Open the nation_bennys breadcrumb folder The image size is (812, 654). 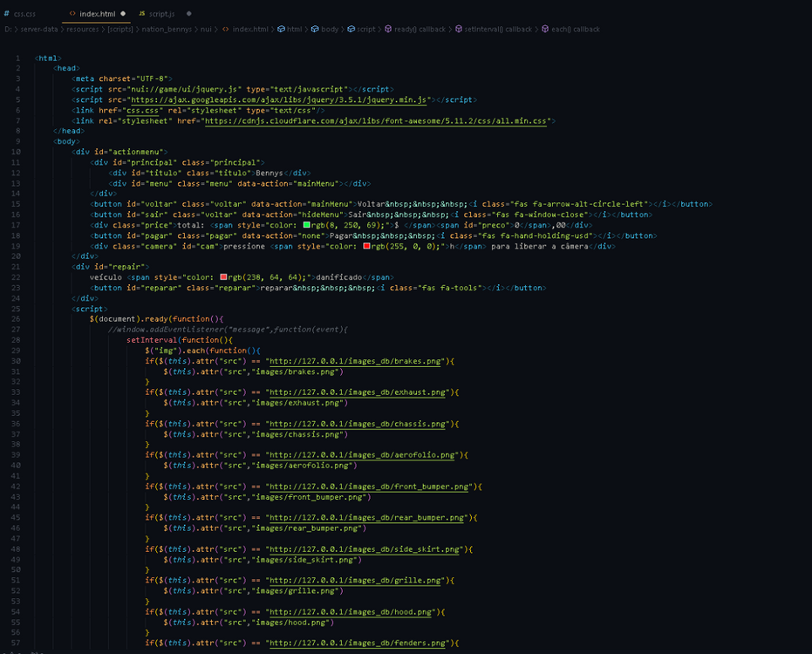pos(166,30)
